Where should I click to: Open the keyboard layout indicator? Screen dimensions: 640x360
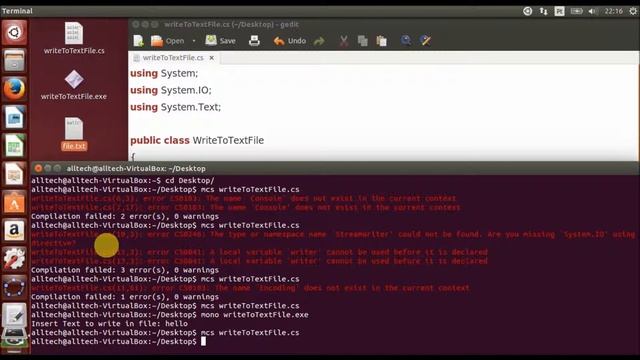point(559,11)
